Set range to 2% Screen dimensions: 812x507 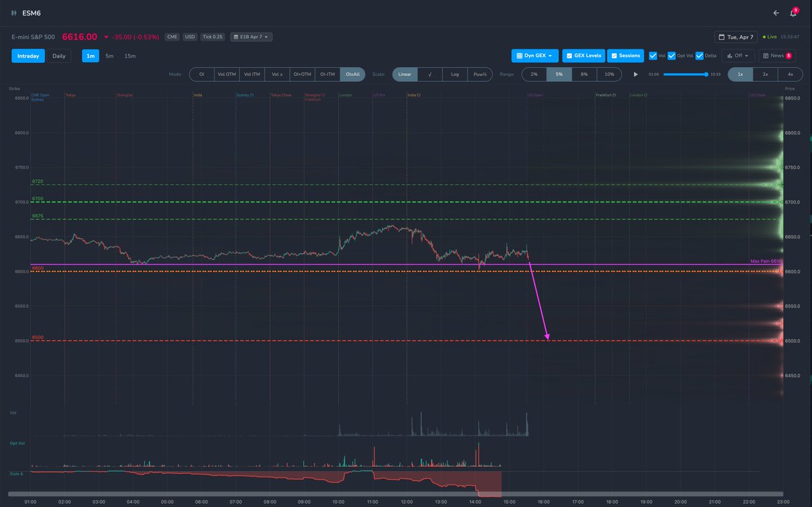533,74
